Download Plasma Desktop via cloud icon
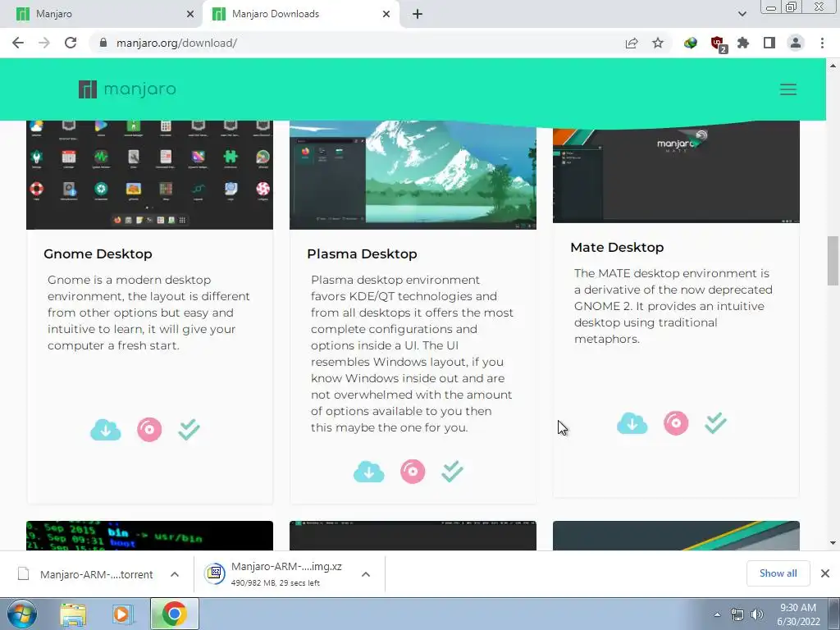Screen dimensions: 840x630 (368, 472)
